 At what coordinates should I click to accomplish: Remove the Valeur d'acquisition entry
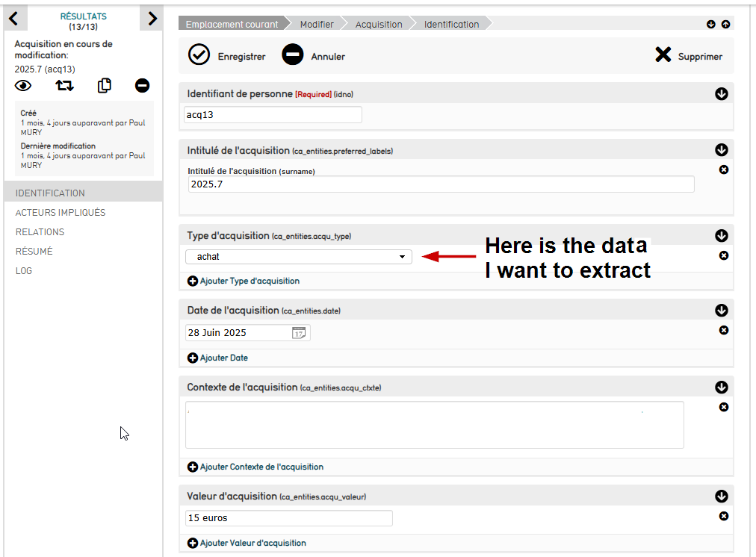(723, 517)
